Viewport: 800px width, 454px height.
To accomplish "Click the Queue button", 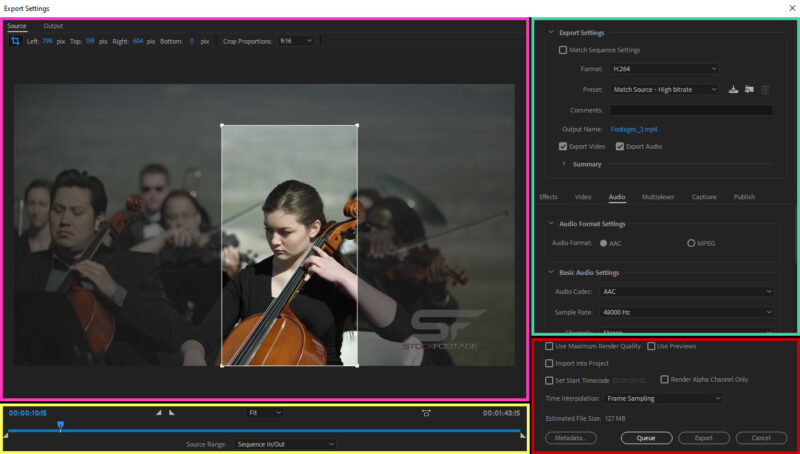I will [646, 438].
